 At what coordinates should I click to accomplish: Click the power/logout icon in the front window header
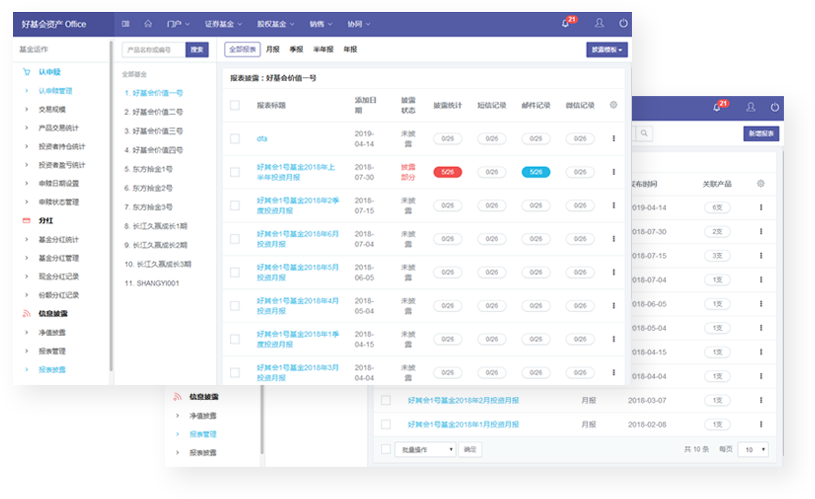624,23
